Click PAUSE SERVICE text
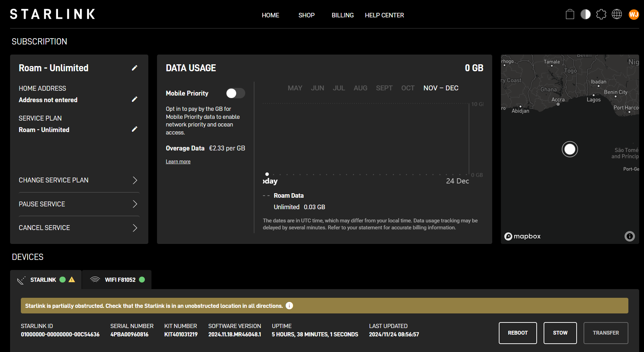 click(42, 204)
